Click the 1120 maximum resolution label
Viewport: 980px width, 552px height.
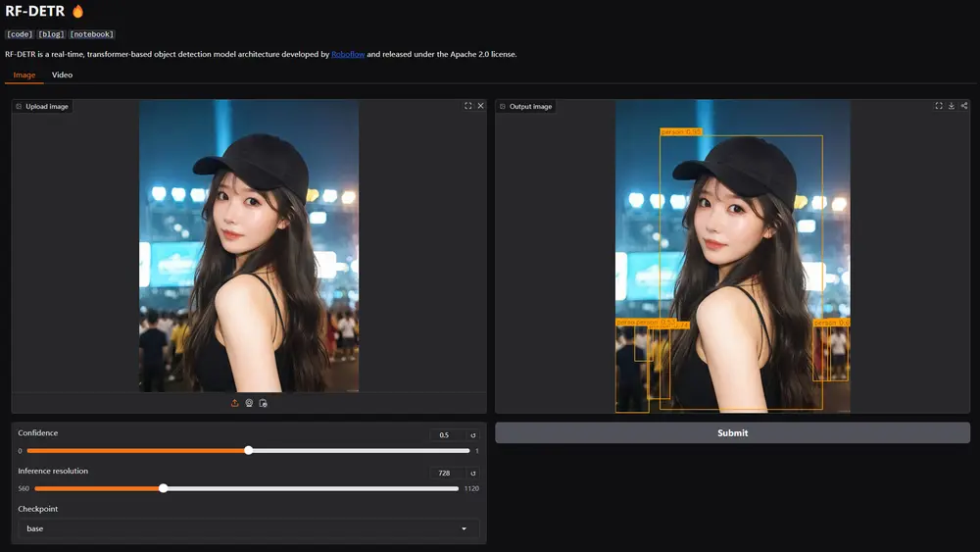click(x=471, y=489)
